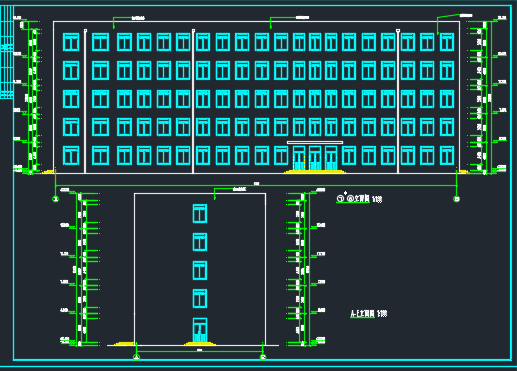
Task: Select the front elevation title label with 1:100 scale
Action: click(x=359, y=199)
